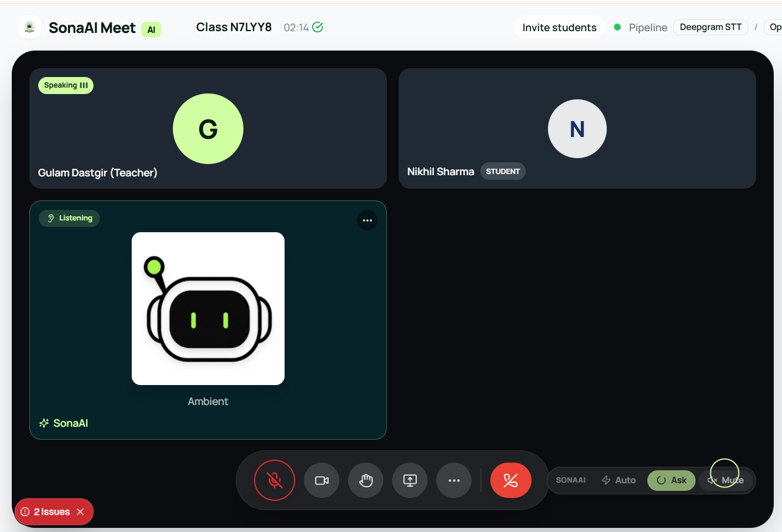The image size is (782, 532).
Task: Click the green check next to the timer
Action: pos(318,27)
